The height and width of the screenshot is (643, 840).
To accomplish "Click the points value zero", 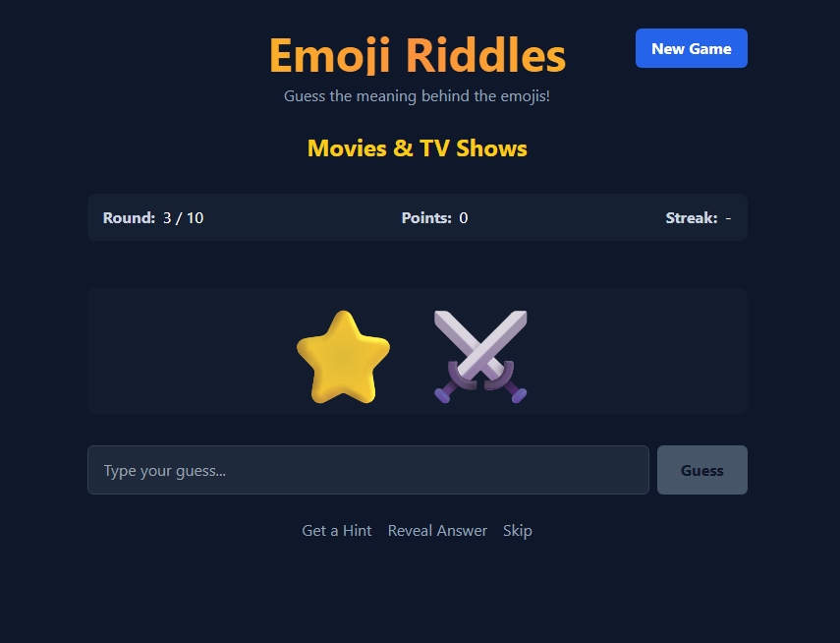I will (x=464, y=217).
